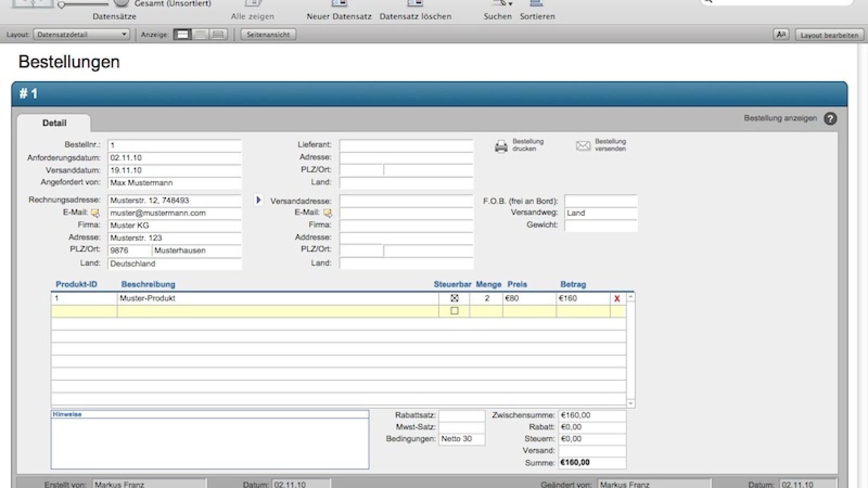Show all records with Alle zeigen
This screenshot has width=868, height=488.
point(252,7)
